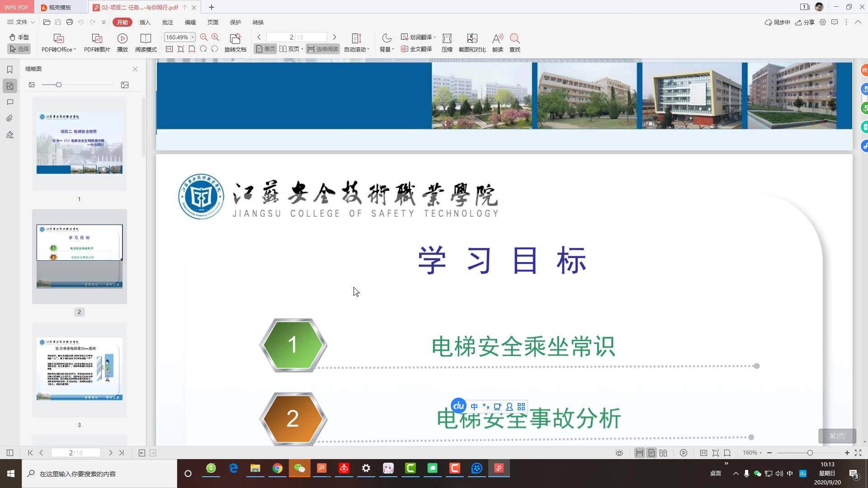Viewport: 868px width, 488px height.
Task: Click the 分享 share button
Action: point(805,22)
